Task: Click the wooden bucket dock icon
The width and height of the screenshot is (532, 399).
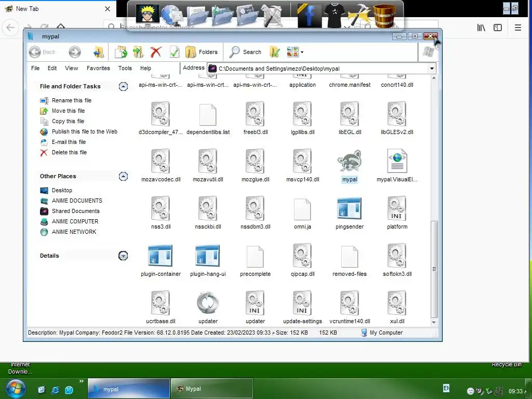Action: click(x=384, y=16)
